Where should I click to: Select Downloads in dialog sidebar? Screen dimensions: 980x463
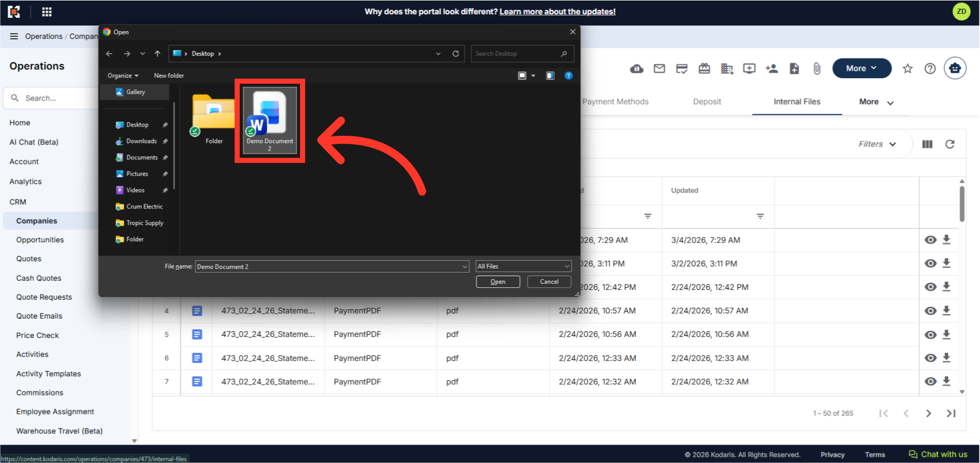point(141,141)
